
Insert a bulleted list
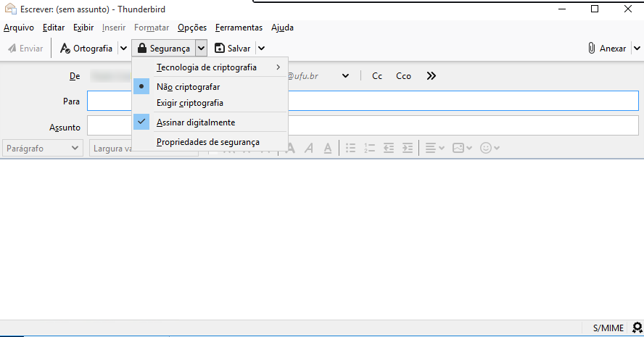[351, 148]
